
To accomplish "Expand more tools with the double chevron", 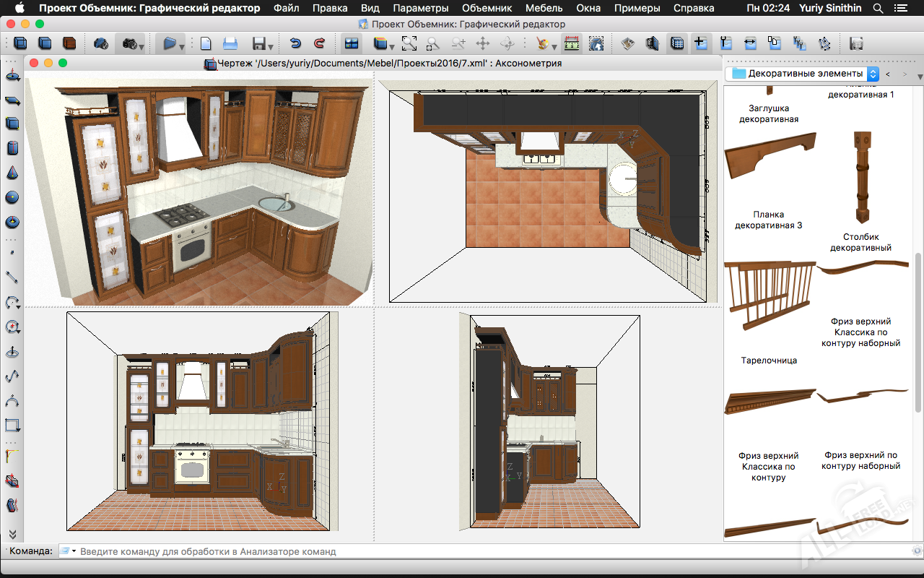I will pos(12,534).
